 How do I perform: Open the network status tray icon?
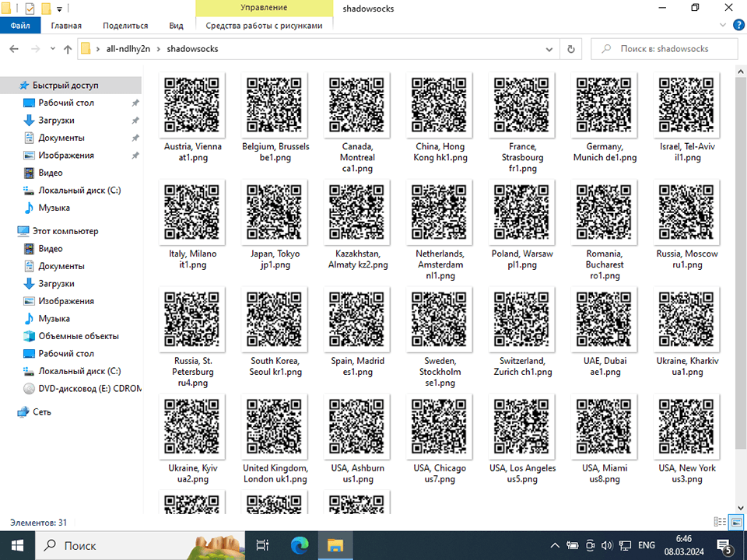(625, 546)
